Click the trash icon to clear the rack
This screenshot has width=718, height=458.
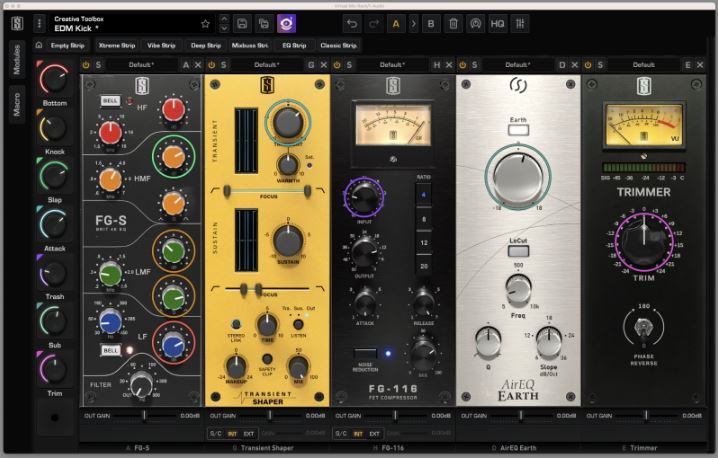[453, 23]
